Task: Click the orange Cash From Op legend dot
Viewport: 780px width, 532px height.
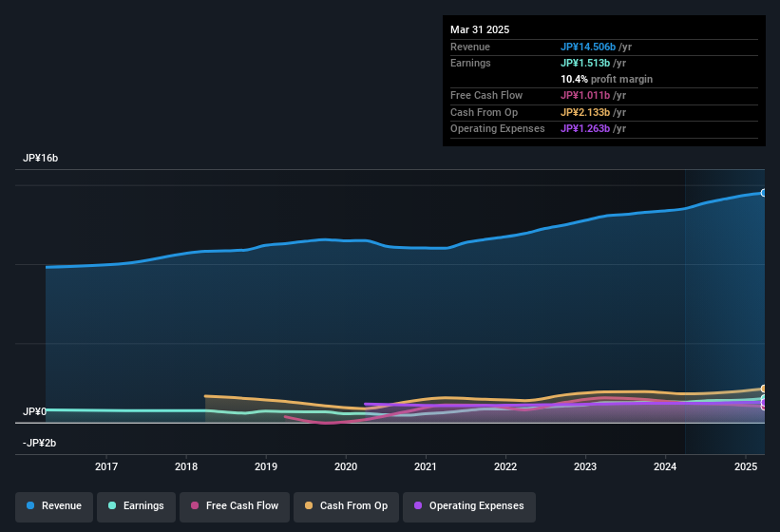Action: pos(309,505)
